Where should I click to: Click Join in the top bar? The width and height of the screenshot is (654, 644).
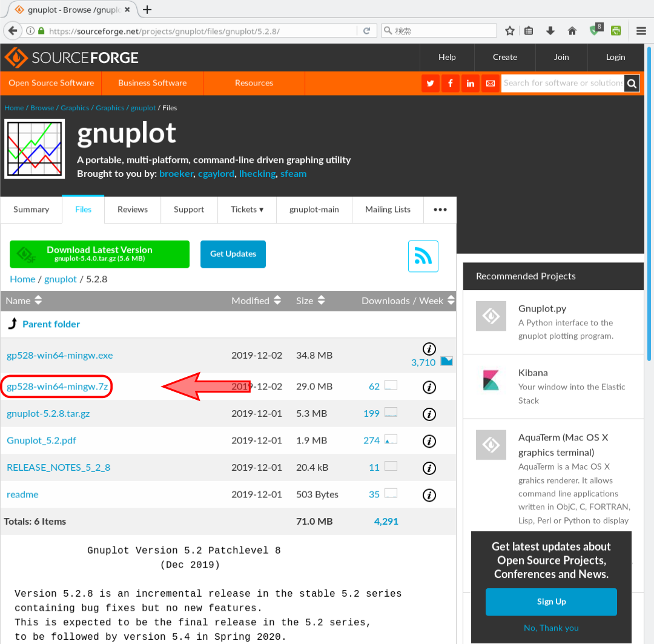561,57
